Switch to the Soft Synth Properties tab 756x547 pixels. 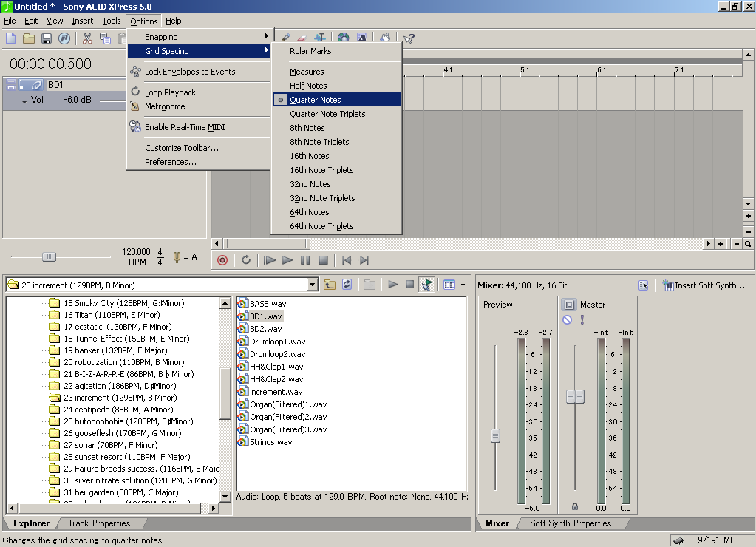[x=571, y=523]
